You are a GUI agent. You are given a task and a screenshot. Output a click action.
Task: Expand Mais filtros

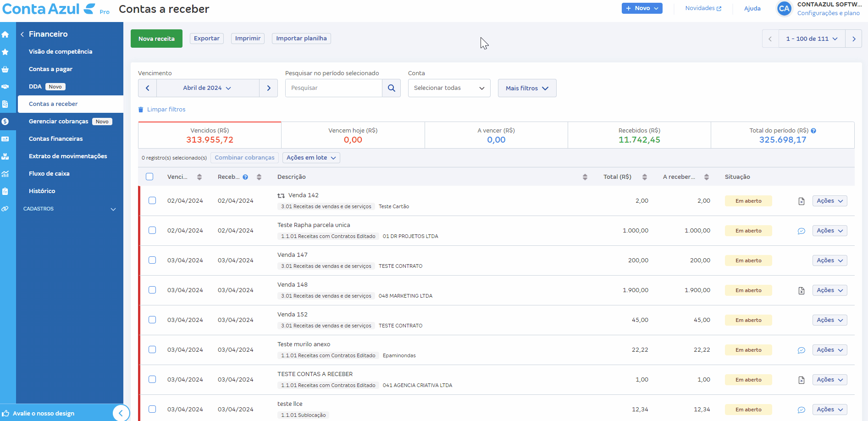point(527,88)
